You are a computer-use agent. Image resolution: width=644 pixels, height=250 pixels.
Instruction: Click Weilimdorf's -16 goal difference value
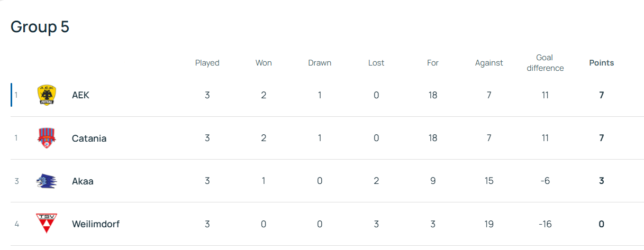point(545,224)
